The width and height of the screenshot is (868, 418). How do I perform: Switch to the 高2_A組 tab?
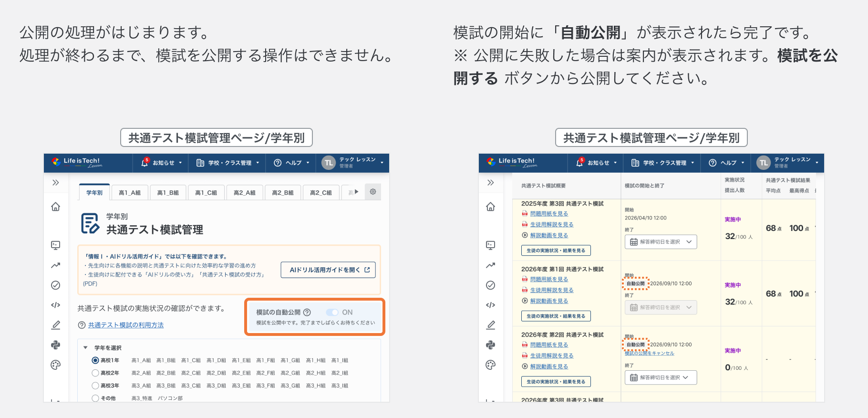pyautogui.click(x=244, y=193)
